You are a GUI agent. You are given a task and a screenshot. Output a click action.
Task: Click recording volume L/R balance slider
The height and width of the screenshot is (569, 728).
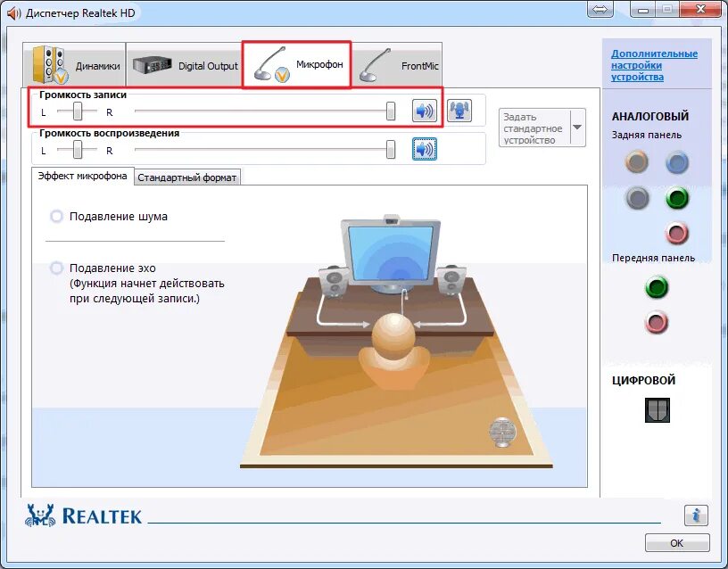pos(77,111)
